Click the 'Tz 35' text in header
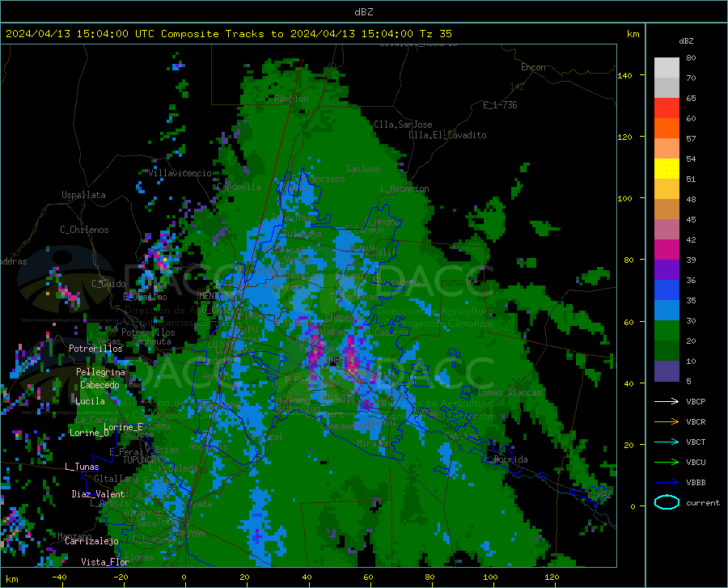The width and height of the screenshot is (728, 588). [435, 34]
